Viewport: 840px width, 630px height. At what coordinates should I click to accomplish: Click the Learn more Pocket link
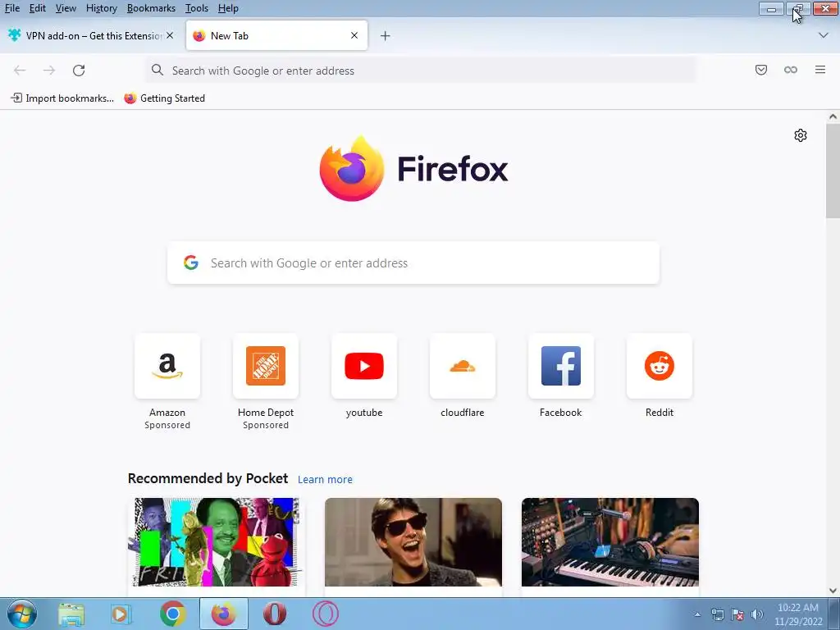coord(325,479)
